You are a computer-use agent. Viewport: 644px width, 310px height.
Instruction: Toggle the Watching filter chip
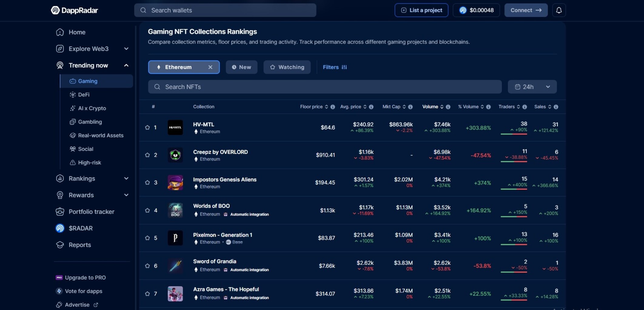pyautogui.click(x=287, y=67)
